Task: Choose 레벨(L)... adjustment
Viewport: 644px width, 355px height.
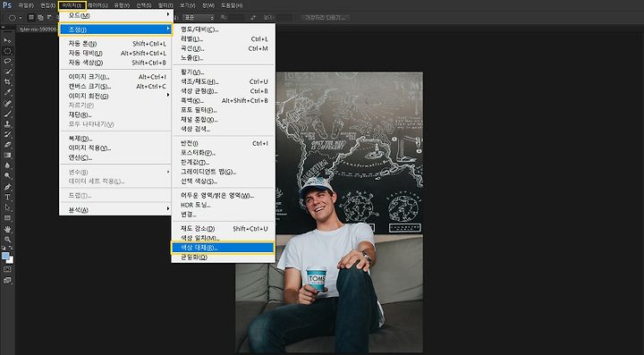Action: click(223, 39)
